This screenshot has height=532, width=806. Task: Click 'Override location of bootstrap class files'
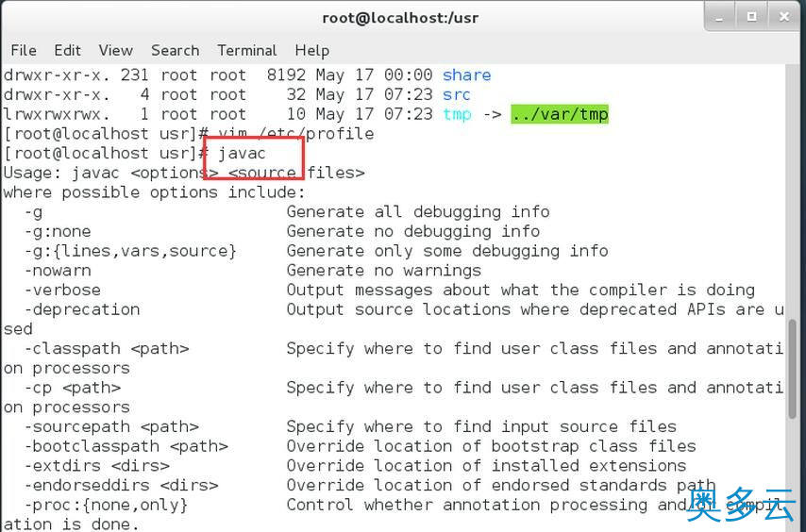click(492, 446)
